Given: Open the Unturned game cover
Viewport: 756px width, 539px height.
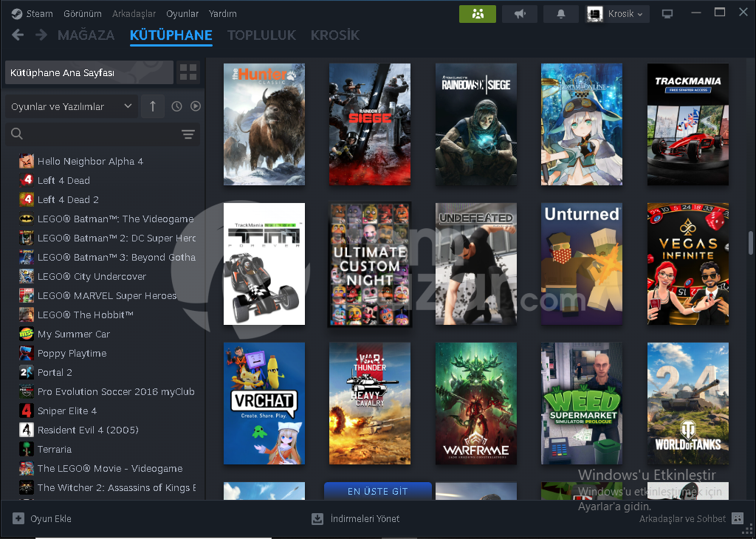Looking at the screenshot, I should 582,264.
